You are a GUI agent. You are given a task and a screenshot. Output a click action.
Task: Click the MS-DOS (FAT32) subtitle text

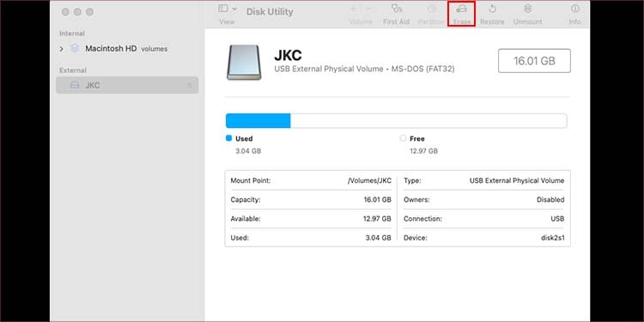click(x=422, y=69)
